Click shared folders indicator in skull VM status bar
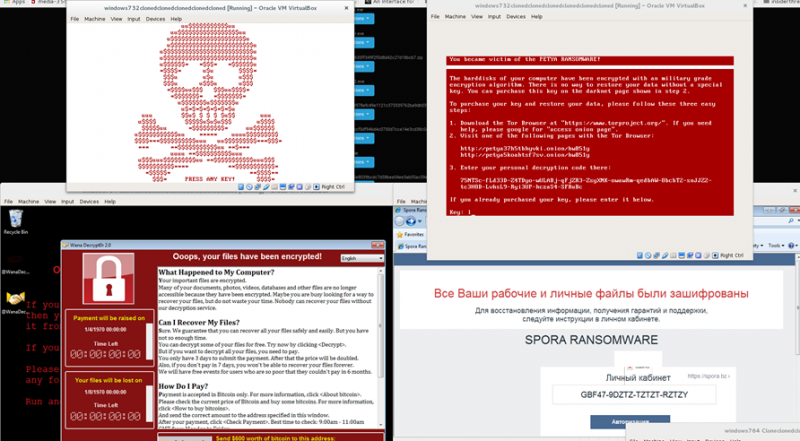Viewport: 800px width, 441px height. 274,187
